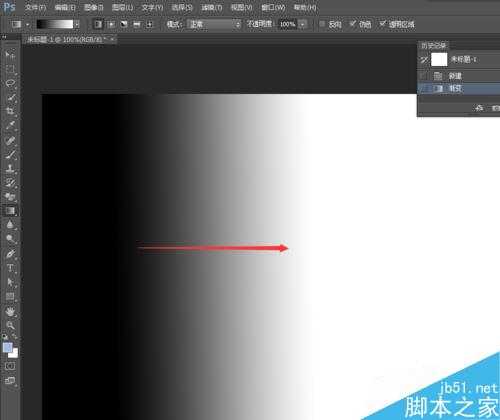
Task: Select the Rectangle shape tool
Action: tap(10, 296)
